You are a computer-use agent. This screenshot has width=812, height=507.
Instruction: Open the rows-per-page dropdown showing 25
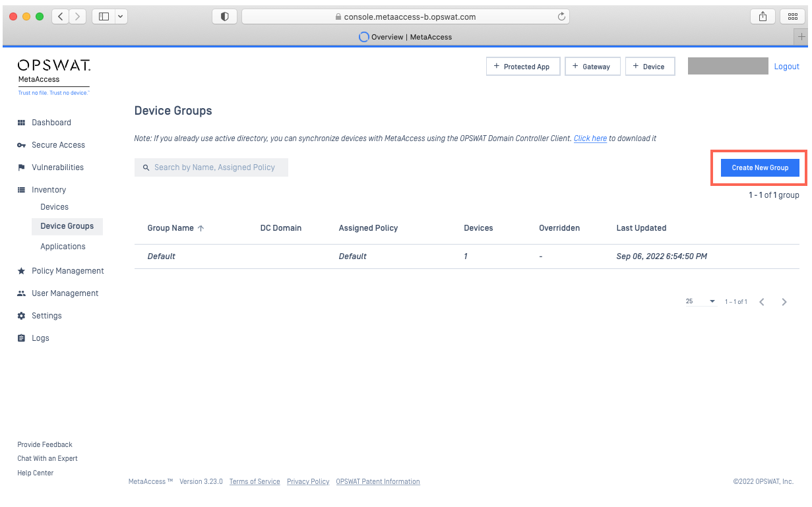(x=701, y=301)
